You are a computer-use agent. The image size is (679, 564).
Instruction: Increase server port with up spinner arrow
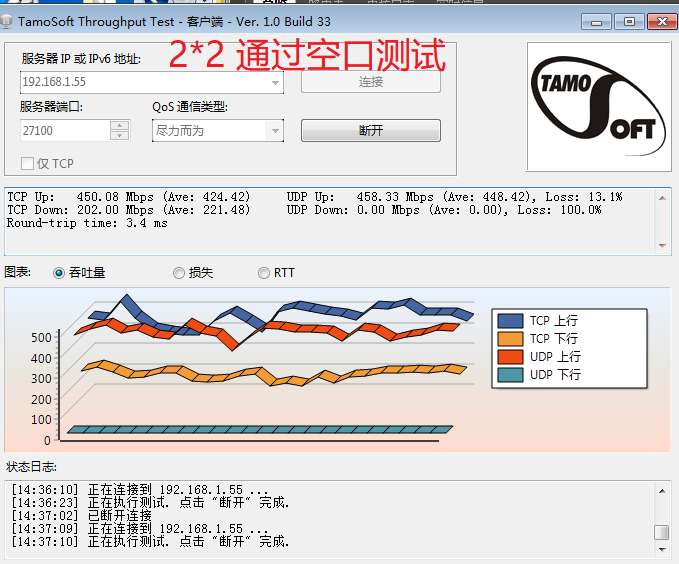tap(120, 125)
